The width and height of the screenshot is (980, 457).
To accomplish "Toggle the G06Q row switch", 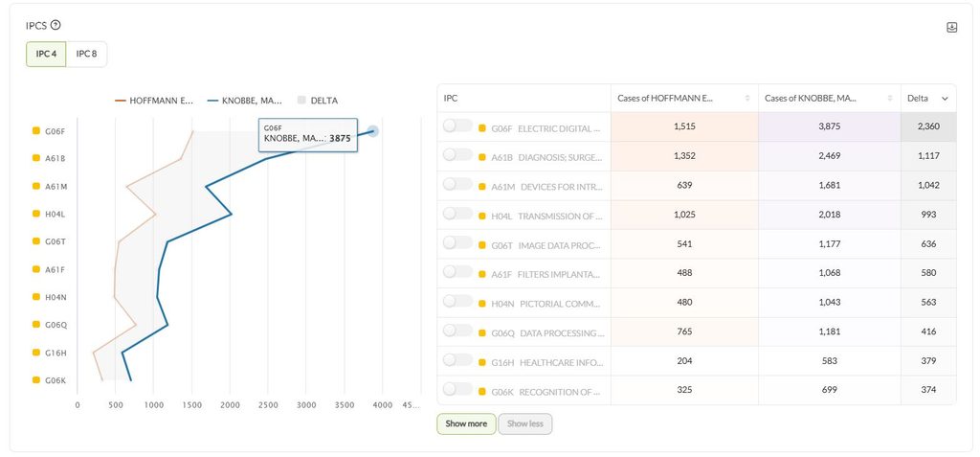I will point(457,331).
